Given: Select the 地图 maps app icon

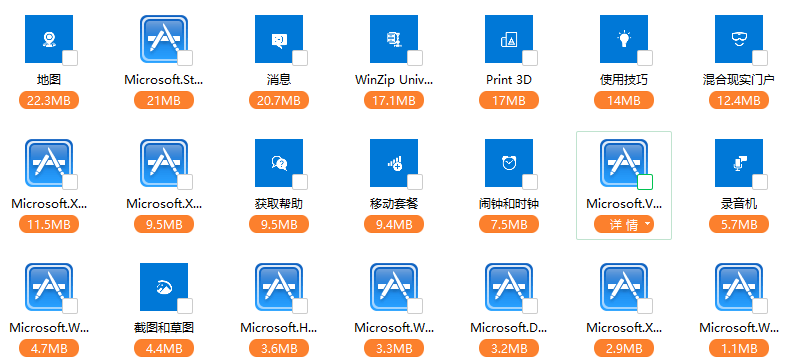Looking at the screenshot, I should click(49, 39).
